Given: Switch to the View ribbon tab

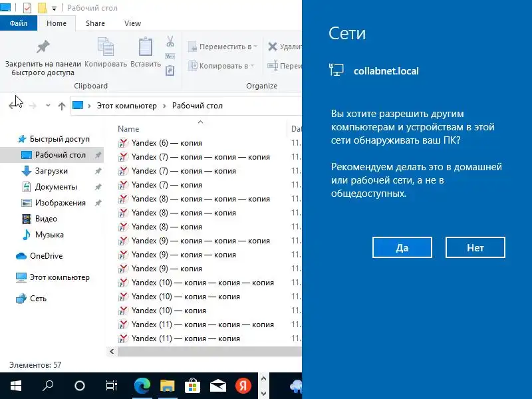Looking at the screenshot, I should [132, 23].
